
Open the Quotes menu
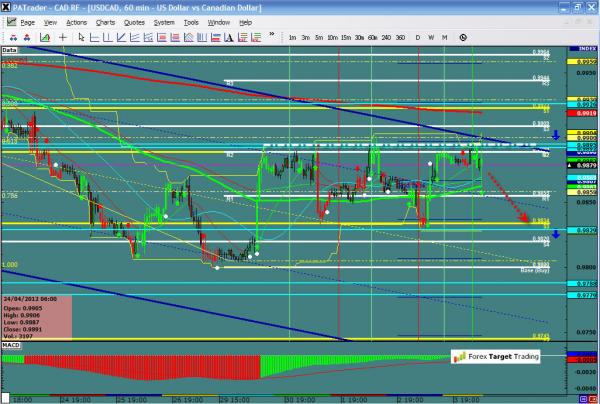pyautogui.click(x=133, y=21)
